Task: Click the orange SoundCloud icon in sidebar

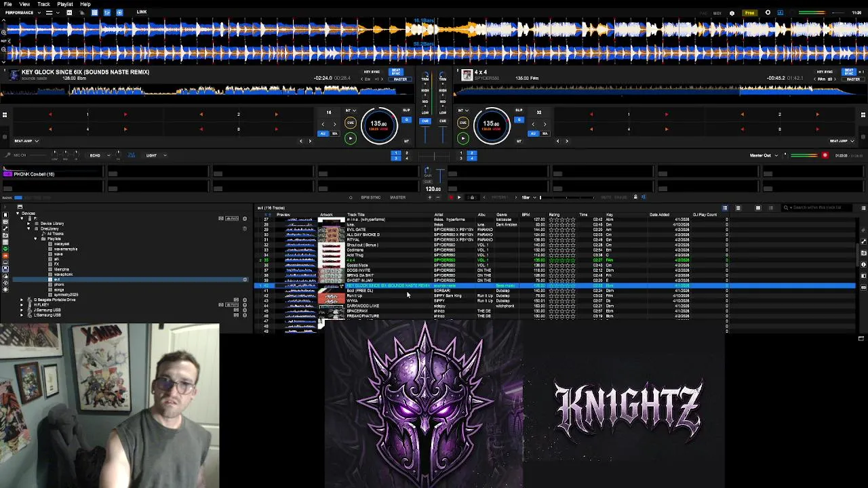Action: point(5,256)
